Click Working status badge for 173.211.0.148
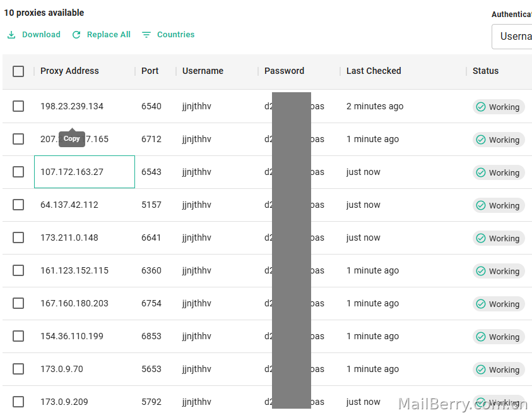The height and width of the screenshot is (415, 532). [499, 238]
